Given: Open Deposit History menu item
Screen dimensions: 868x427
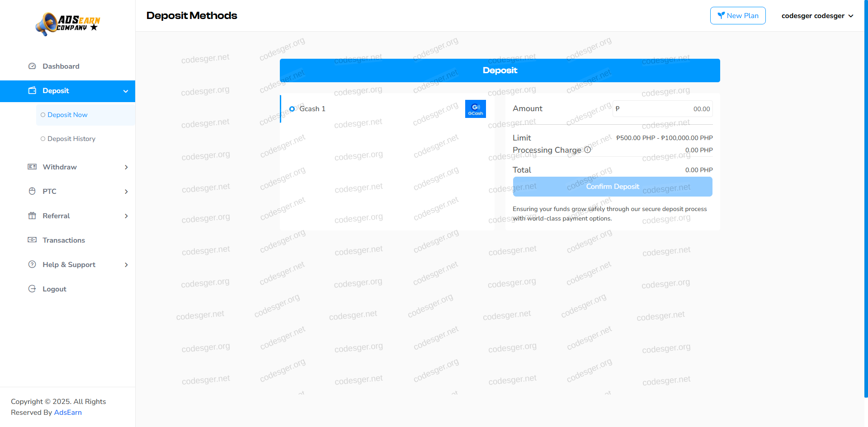Looking at the screenshot, I should (x=71, y=139).
